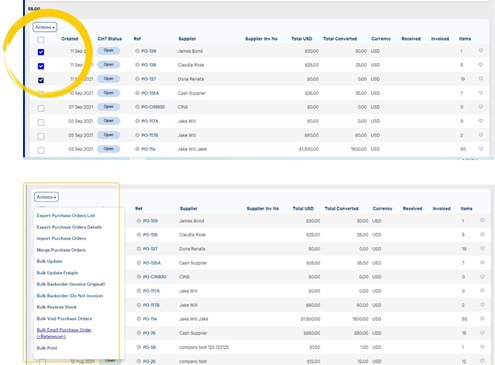Click the status circle icon beside PO-117B in lower list
This screenshot has height=365, width=495.
[139, 305]
